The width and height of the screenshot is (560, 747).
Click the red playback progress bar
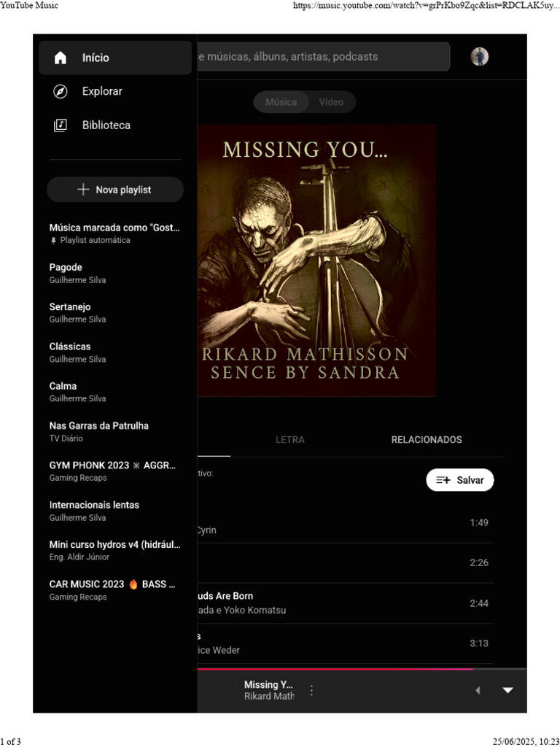(x=335, y=670)
